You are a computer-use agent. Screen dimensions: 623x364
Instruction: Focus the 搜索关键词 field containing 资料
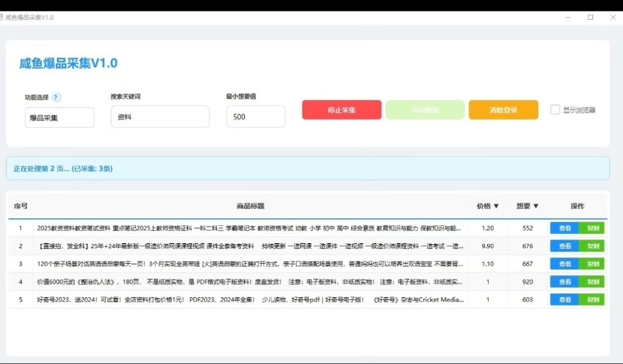(x=160, y=117)
